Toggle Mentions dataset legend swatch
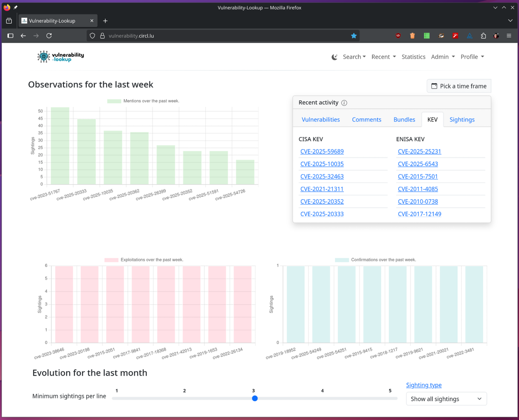The height and width of the screenshot is (420, 519). (x=114, y=101)
